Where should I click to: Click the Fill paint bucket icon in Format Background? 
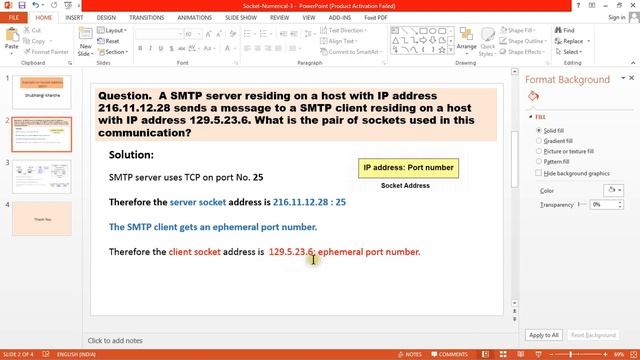coord(533,96)
